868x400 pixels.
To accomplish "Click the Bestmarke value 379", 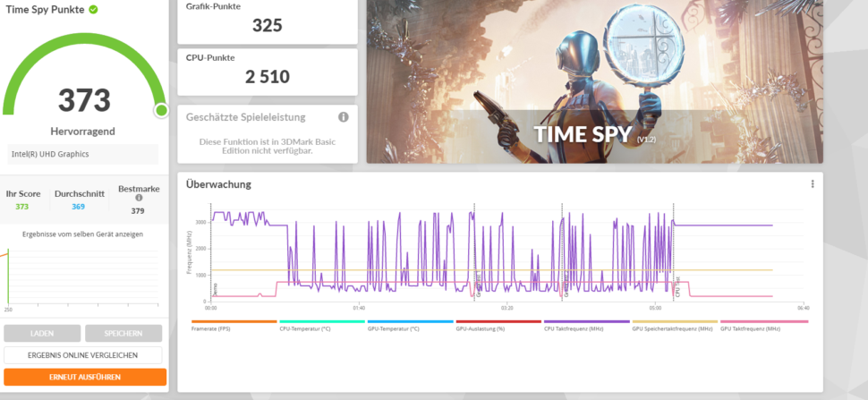I will [138, 211].
